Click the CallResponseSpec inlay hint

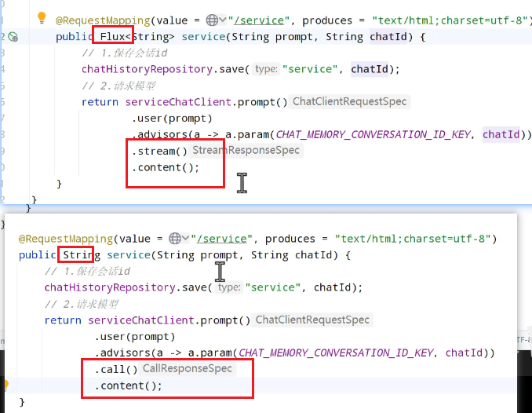(x=188, y=368)
